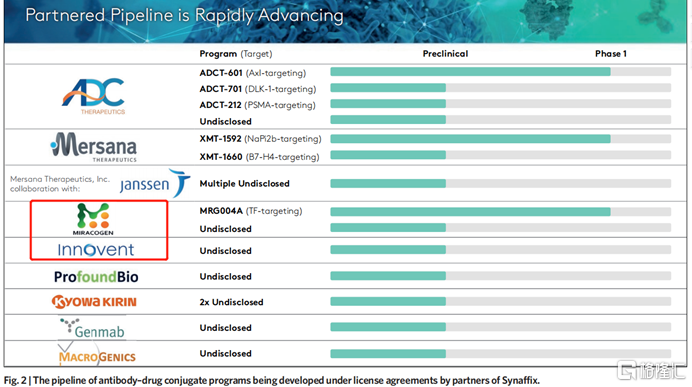Select the Janssen logo
The height and width of the screenshot is (387, 692).
(155, 183)
